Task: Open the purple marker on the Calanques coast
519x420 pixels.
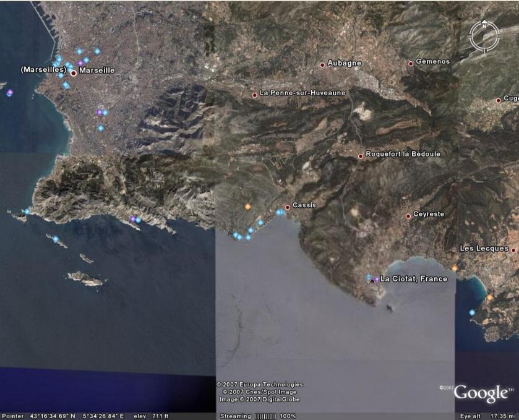Action: pos(133,219)
